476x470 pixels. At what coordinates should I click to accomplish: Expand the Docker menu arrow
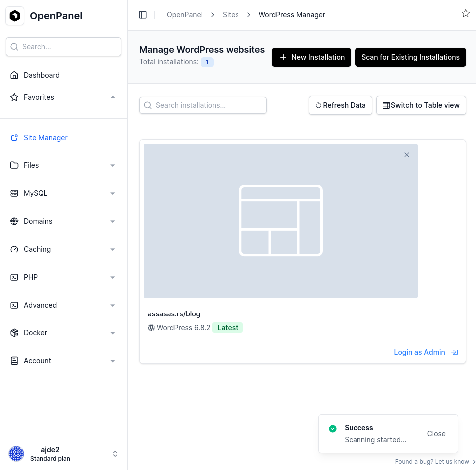[x=113, y=333]
